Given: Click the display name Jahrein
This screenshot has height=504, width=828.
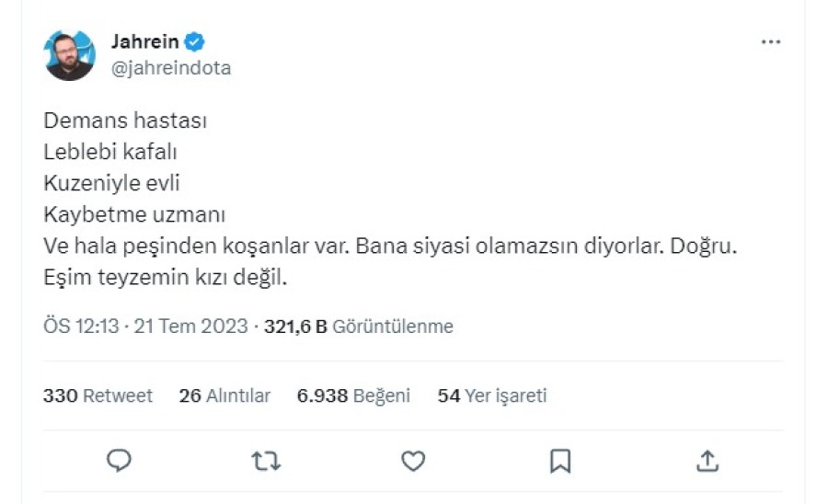Looking at the screenshot, I should (144, 41).
